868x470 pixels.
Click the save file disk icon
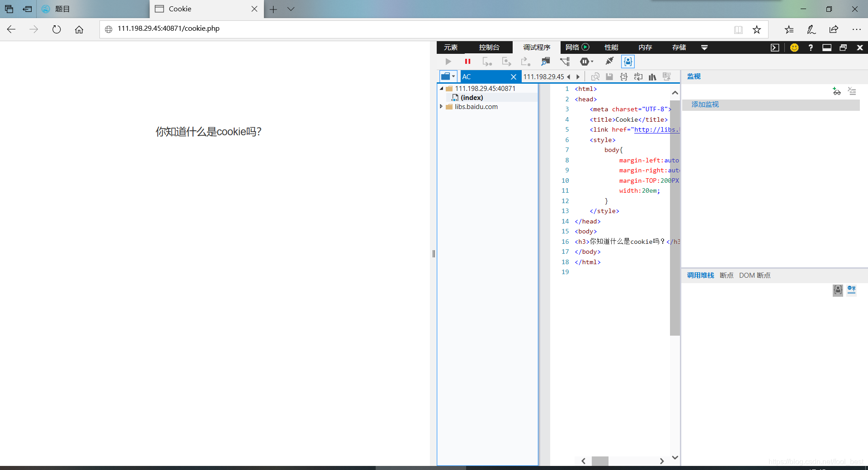pos(609,77)
